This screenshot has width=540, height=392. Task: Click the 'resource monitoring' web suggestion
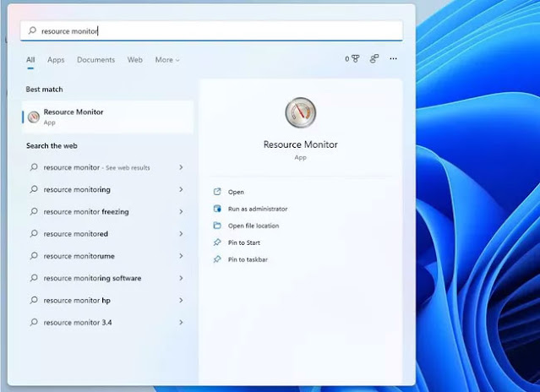77,189
